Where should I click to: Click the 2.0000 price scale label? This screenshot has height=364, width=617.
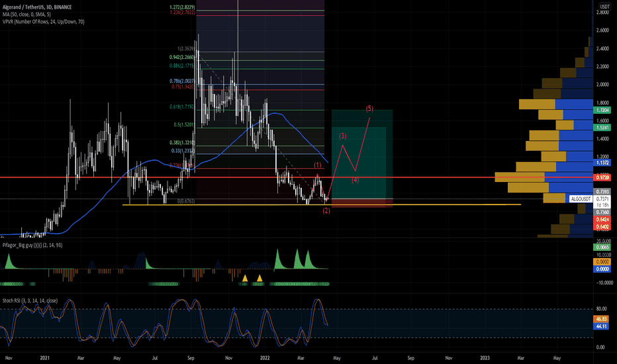tap(602, 85)
